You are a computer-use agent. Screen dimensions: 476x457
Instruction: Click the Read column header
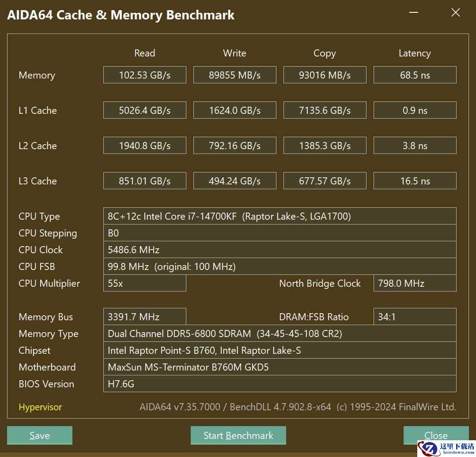[x=145, y=53]
